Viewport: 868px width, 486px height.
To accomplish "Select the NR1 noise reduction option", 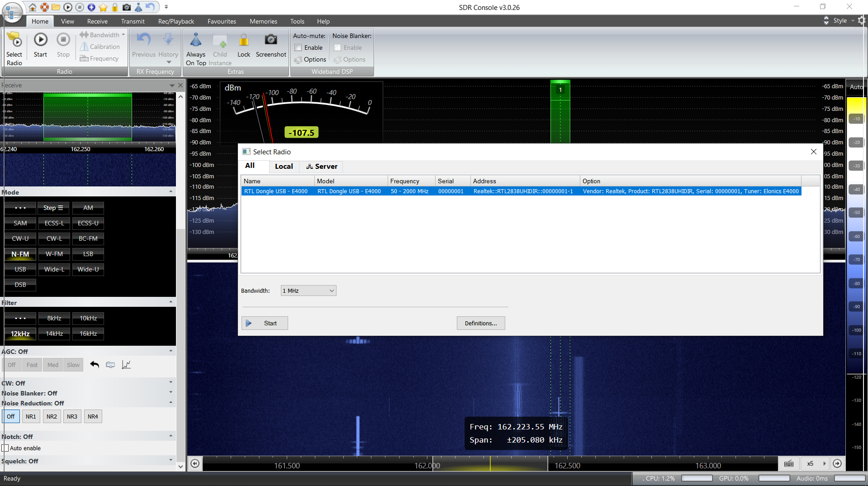I will click(x=31, y=416).
